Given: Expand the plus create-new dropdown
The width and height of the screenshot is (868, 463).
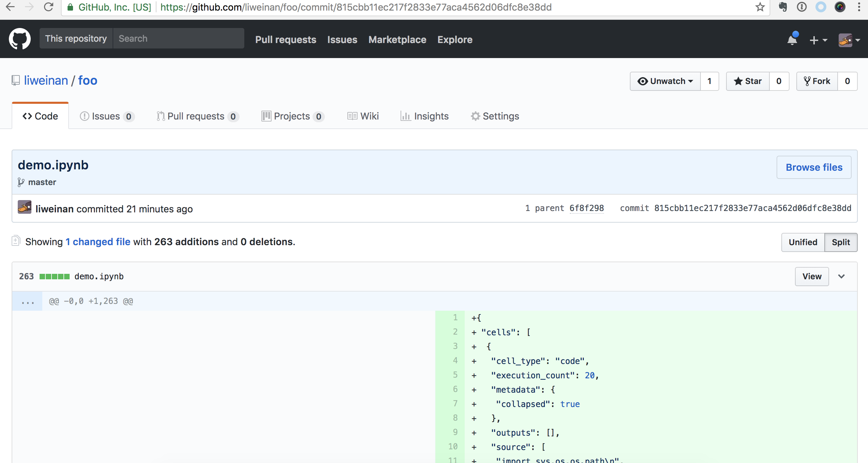Looking at the screenshot, I should pyautogui.click(x=818, y=40).
